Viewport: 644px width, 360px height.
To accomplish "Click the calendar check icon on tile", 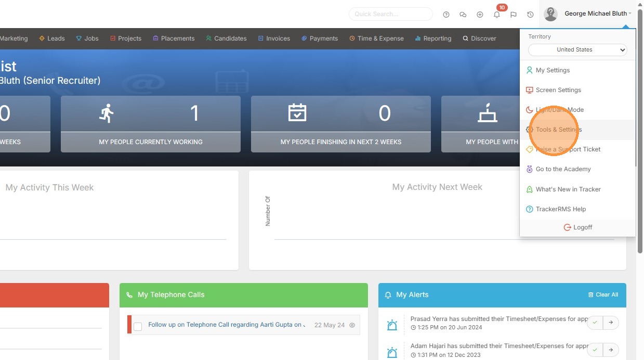I will pos(297,113).
